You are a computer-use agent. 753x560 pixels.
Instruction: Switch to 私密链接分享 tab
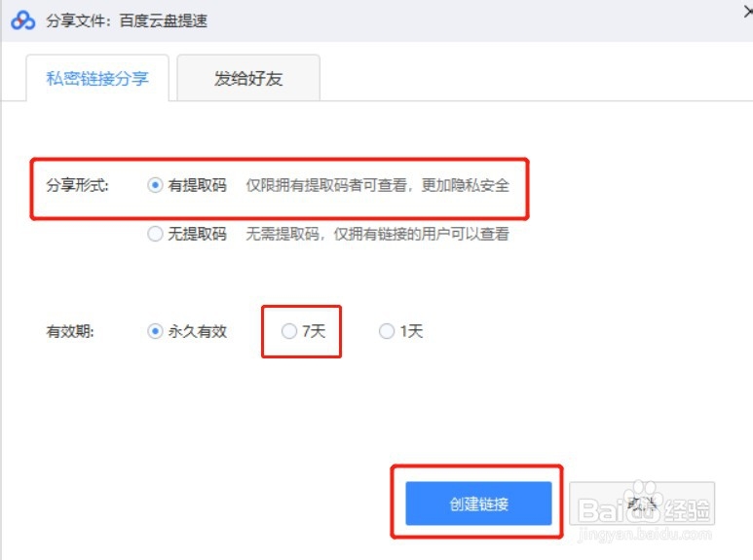[97, 78]
